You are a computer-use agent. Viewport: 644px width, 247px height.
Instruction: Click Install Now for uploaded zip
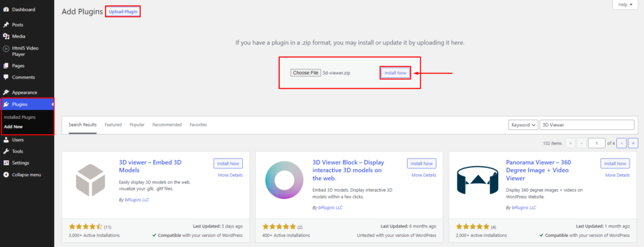395,73
